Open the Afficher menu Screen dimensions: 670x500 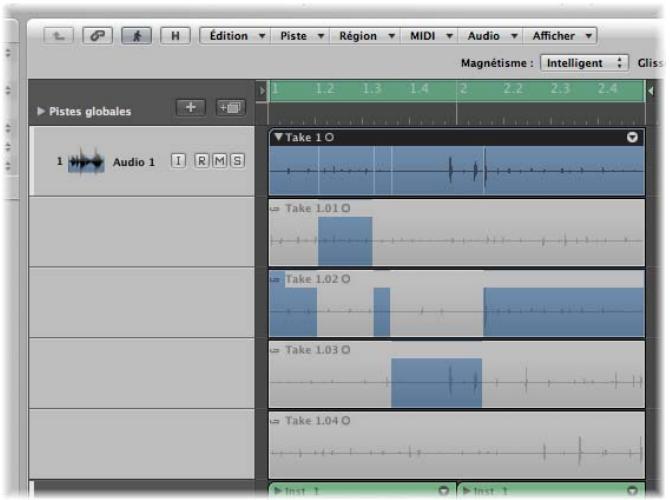coord(560,36)
